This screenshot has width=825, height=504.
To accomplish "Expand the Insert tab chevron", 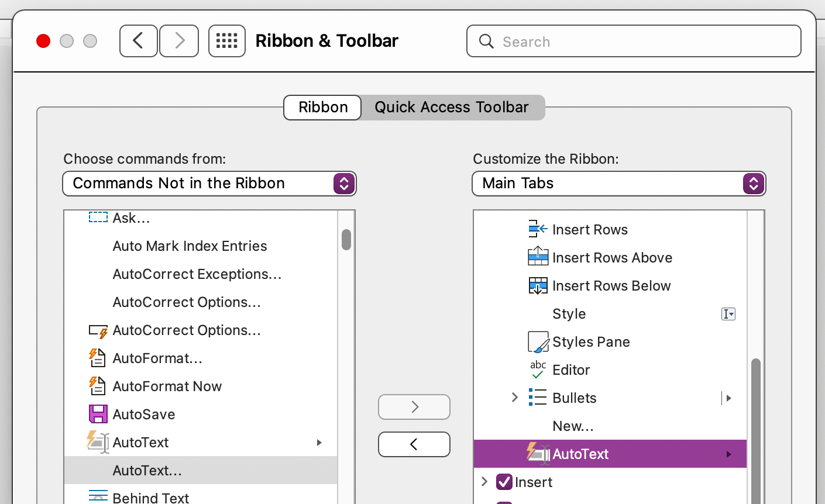I will point(484,482).
